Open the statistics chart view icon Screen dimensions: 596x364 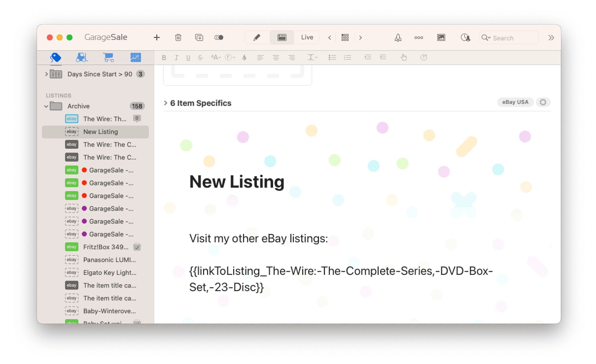135,57
